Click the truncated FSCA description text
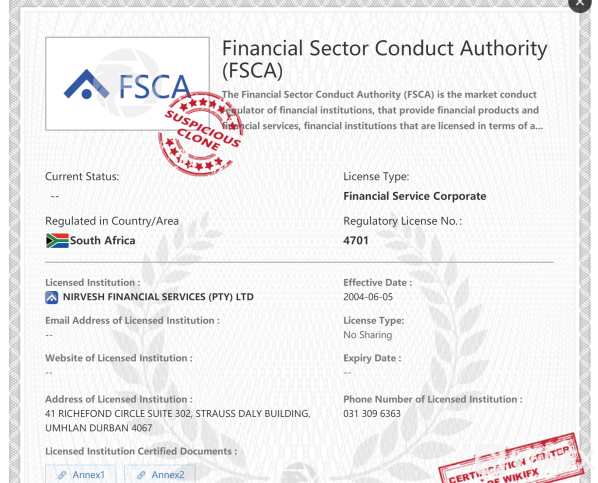598x483 pixels. click(x=382, y=110)
